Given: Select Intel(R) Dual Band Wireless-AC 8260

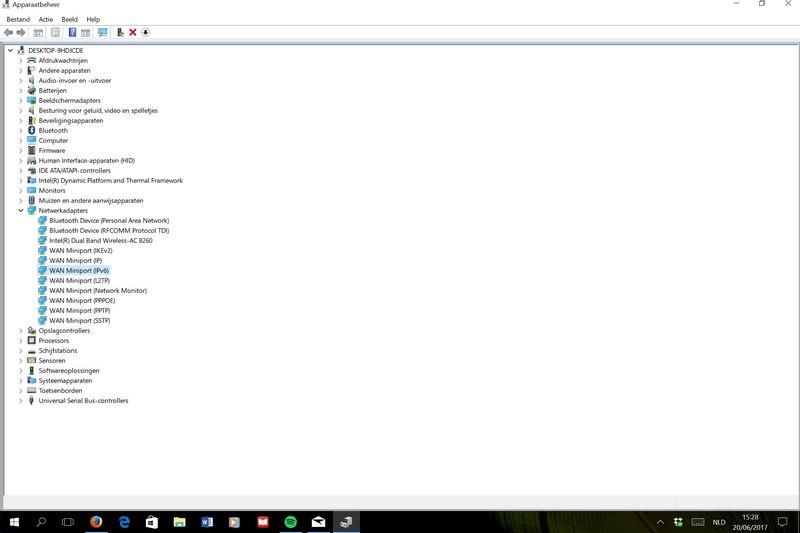Looking at the screenshot, I should point(100,241).
